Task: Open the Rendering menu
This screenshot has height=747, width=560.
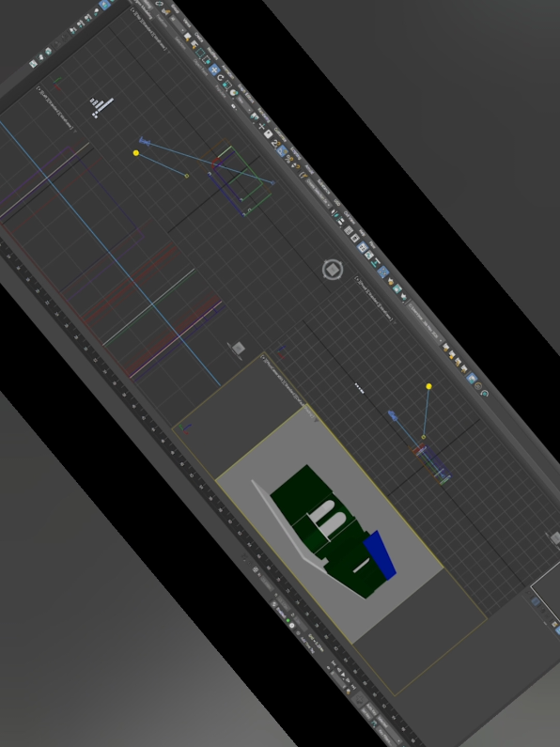Action: click(263, 115)
